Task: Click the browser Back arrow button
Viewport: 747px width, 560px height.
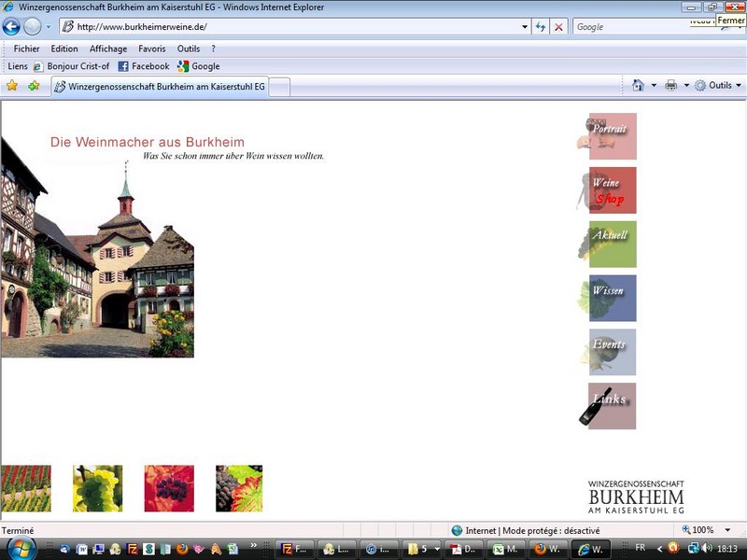Action: pos(11,27)
